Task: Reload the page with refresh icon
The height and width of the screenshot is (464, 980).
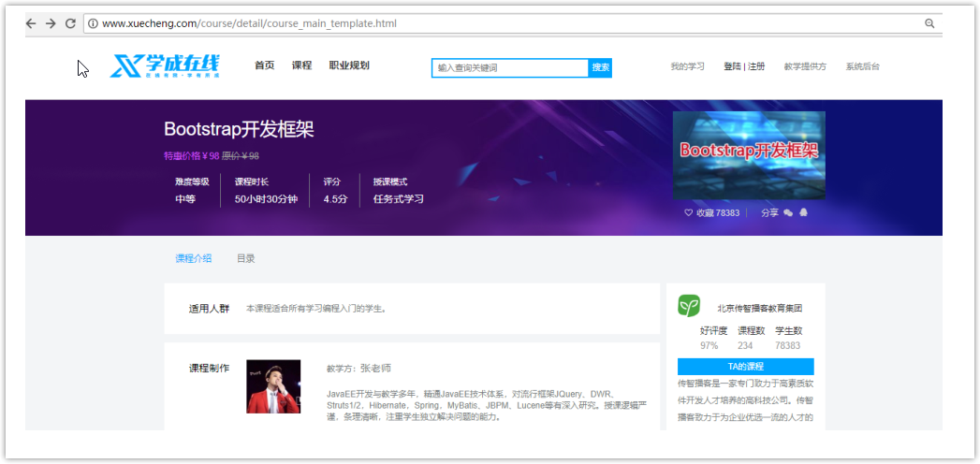Action: pyautogui.click(x=70, y=23)
